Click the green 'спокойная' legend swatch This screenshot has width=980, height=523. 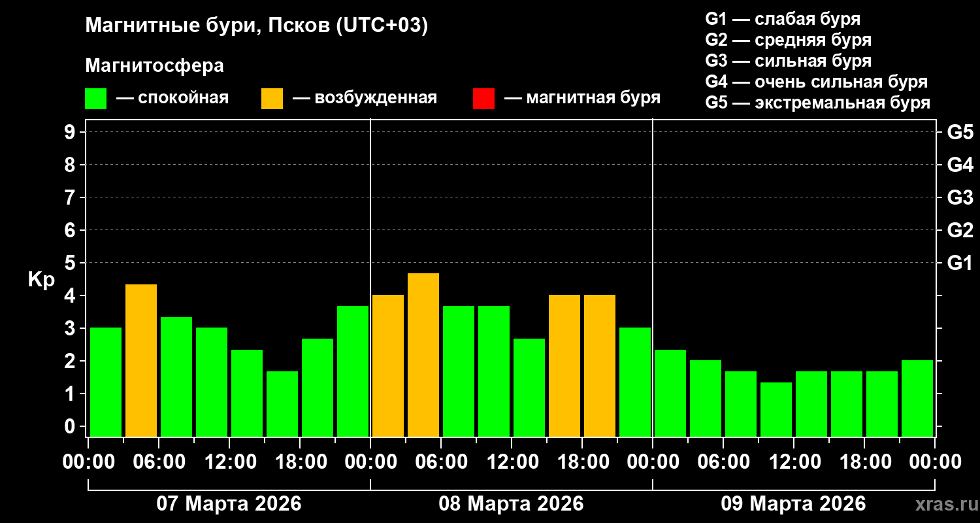(95, 99)
